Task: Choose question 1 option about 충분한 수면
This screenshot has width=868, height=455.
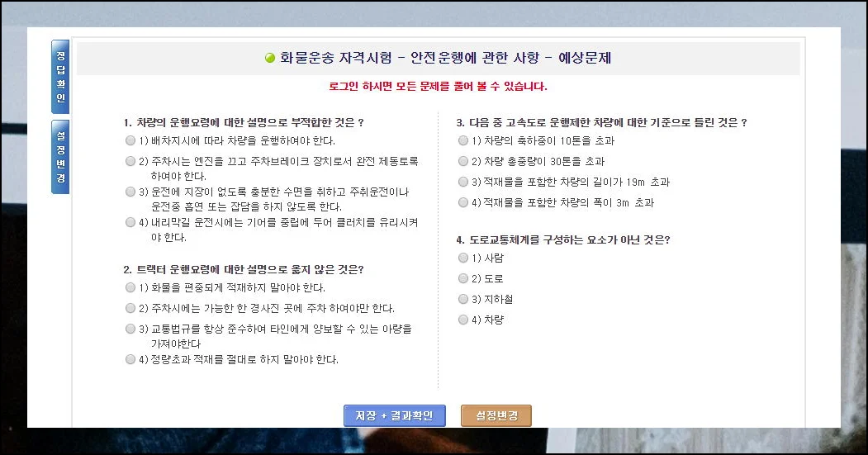Action: point(130,192)
